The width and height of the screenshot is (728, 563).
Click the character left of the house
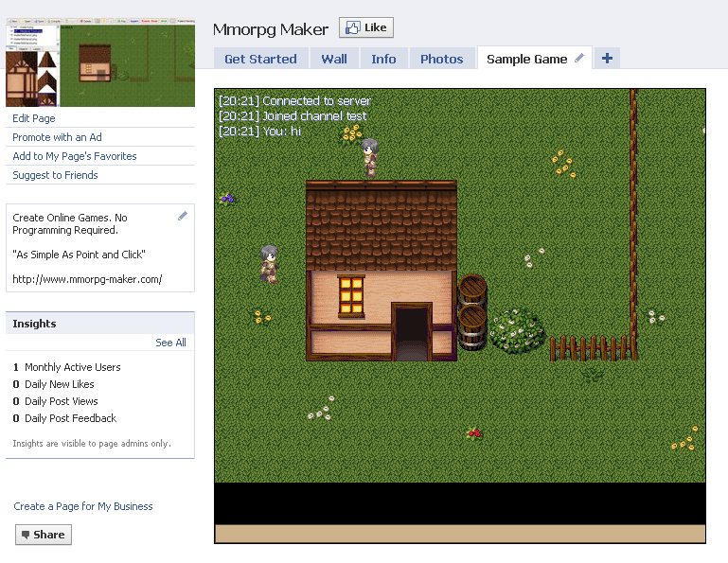point(269,264)
